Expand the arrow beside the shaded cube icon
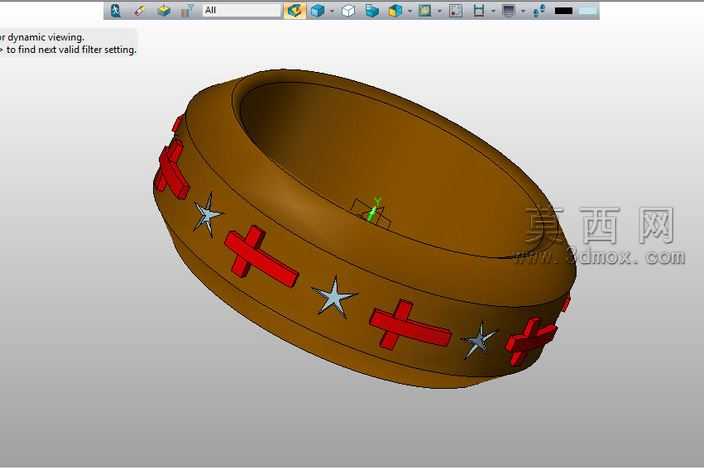 332,11
